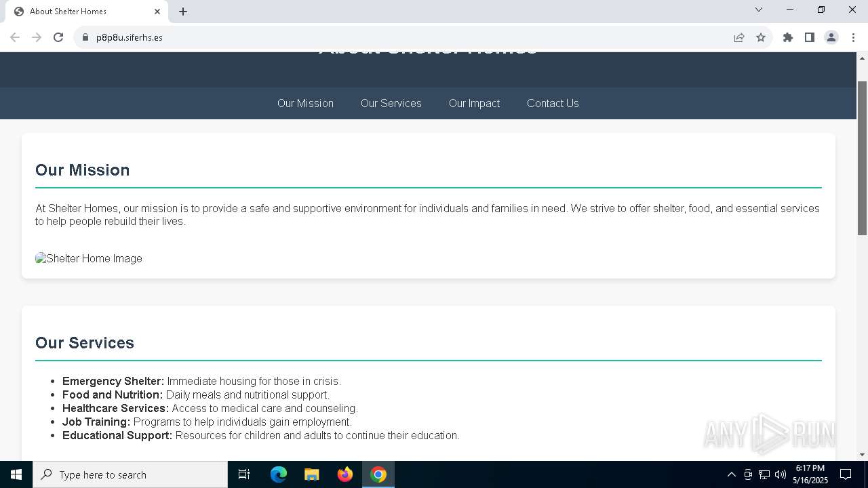Click the page's vertical scrollbar thumb
This screenshot has width=868, height=488.
[863, 157]
